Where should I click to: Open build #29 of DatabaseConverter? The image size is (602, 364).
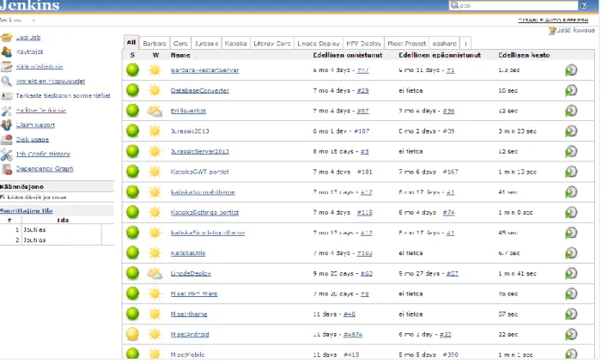[x=362, y=91]
